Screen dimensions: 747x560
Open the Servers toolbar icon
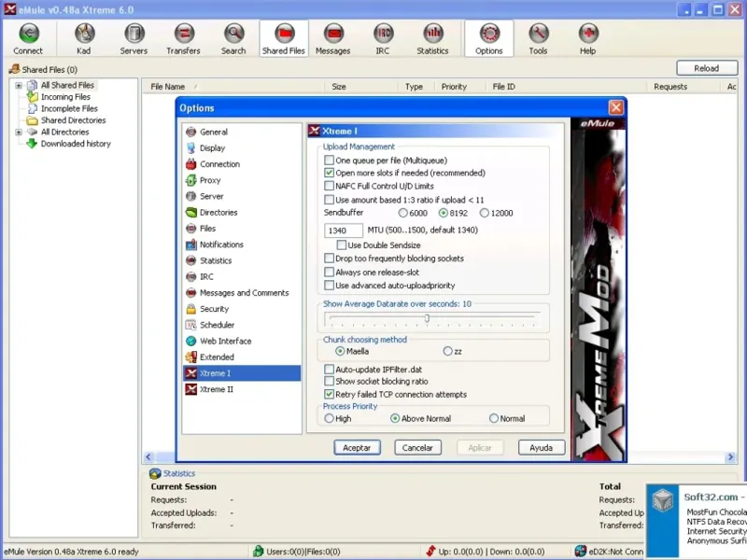(134, 34)
